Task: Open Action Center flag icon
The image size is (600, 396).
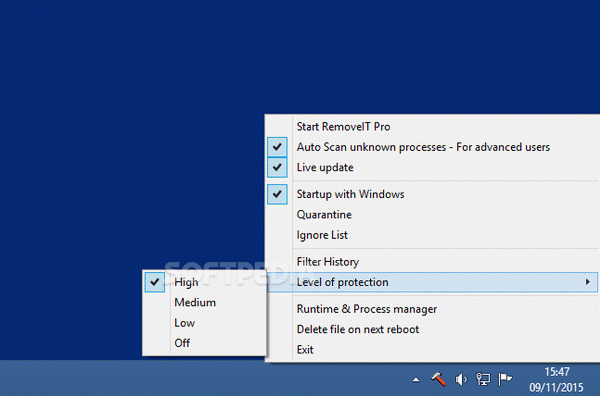Action: point(505,379)
